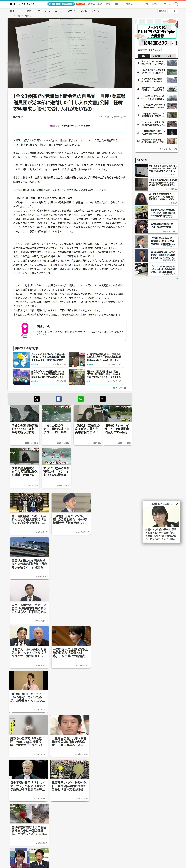The height and width of the screenshot is (868, 186).
Task: Switch ranking to 24時間 tab
Action: tap(157, 56)
